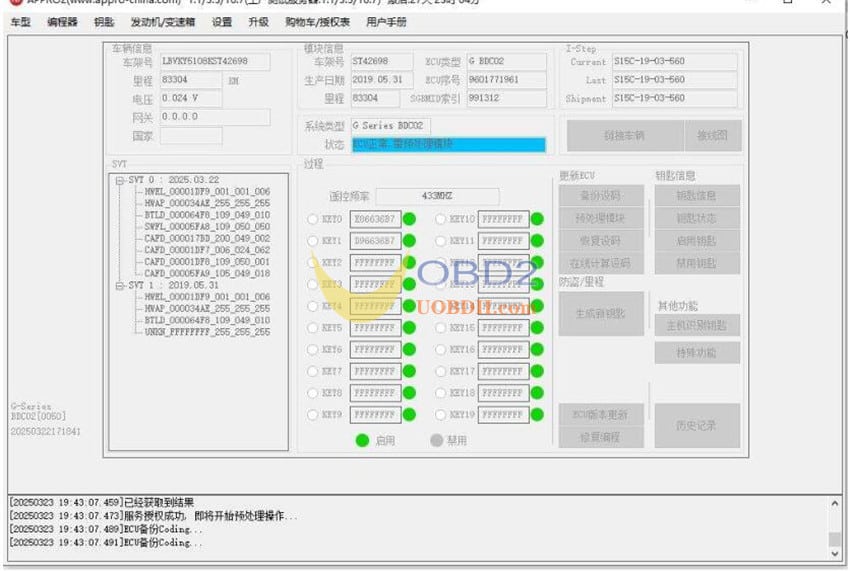Viewport: 850px width, 571px height.
Task: Select HWEL_00001DF9_001_001_006 under SVT 0
Action: 207,192
